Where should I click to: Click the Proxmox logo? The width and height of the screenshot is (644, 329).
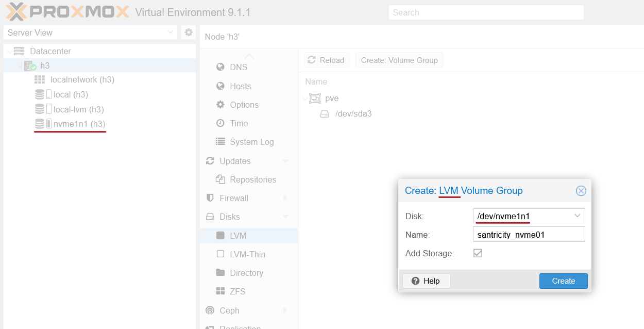pyautogui.click(x=67, y=12)
